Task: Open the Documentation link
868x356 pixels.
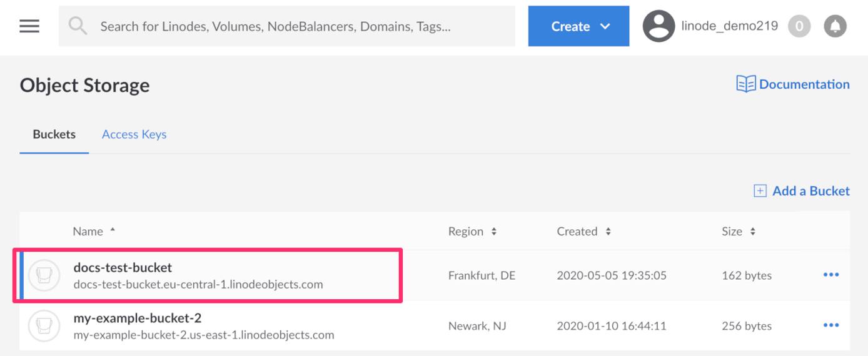Action: point(793,84)
